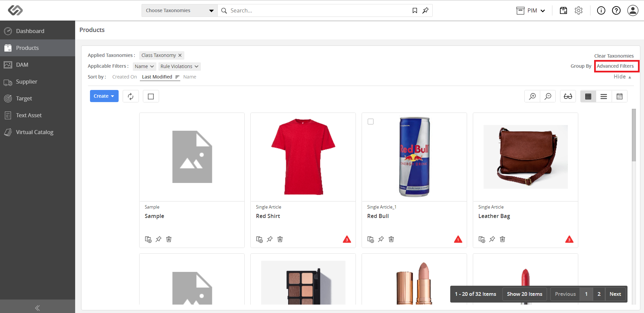
Task: Go to the Next page
Action: tap(615, 294)
